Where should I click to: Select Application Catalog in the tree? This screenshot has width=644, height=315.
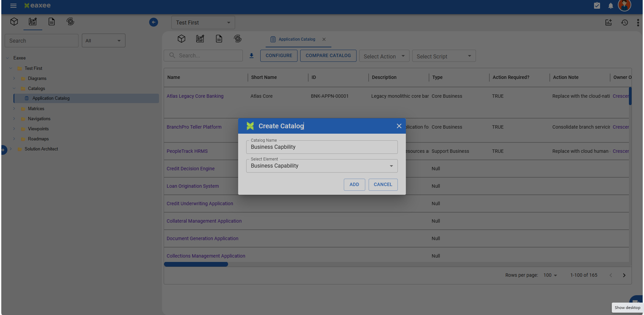click(x=86, y=98)
